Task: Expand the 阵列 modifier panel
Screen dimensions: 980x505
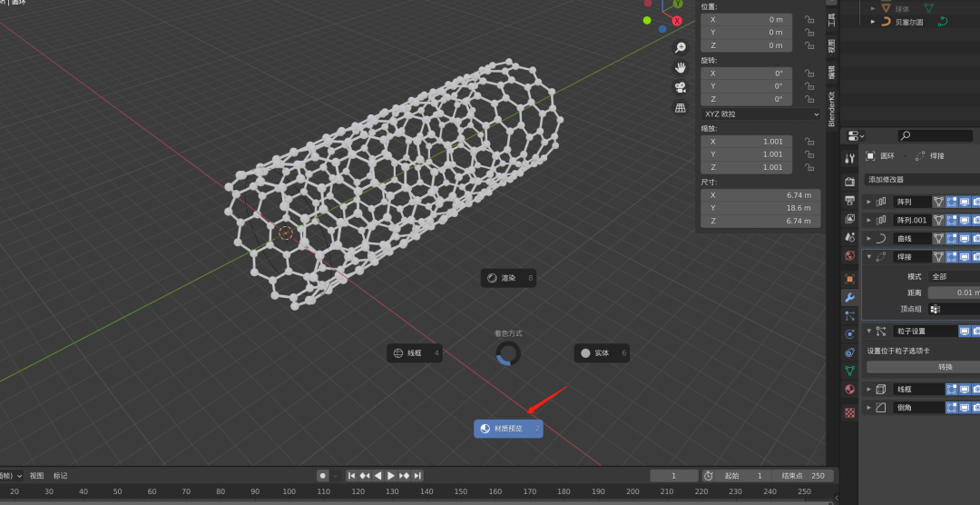Action: (x=868, y=202)
